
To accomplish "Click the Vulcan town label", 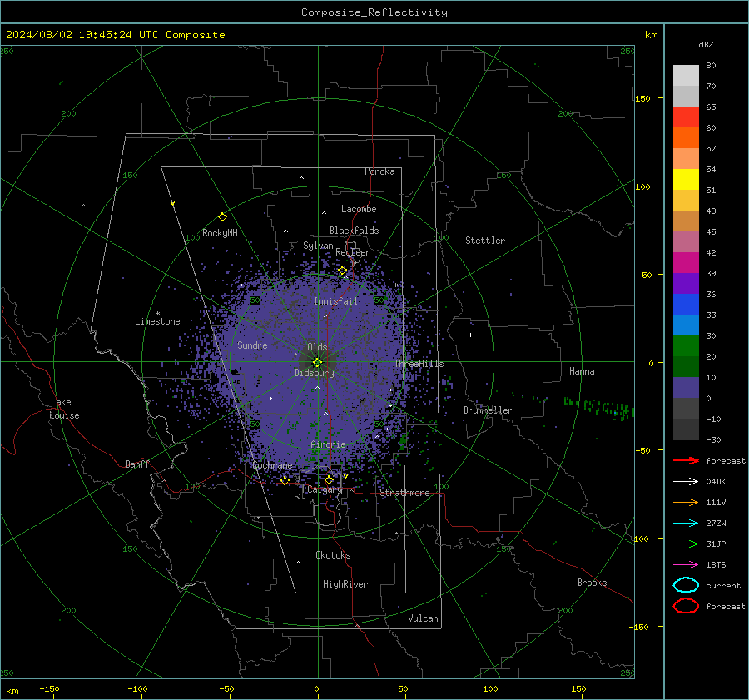I will [x=423, y=618].
